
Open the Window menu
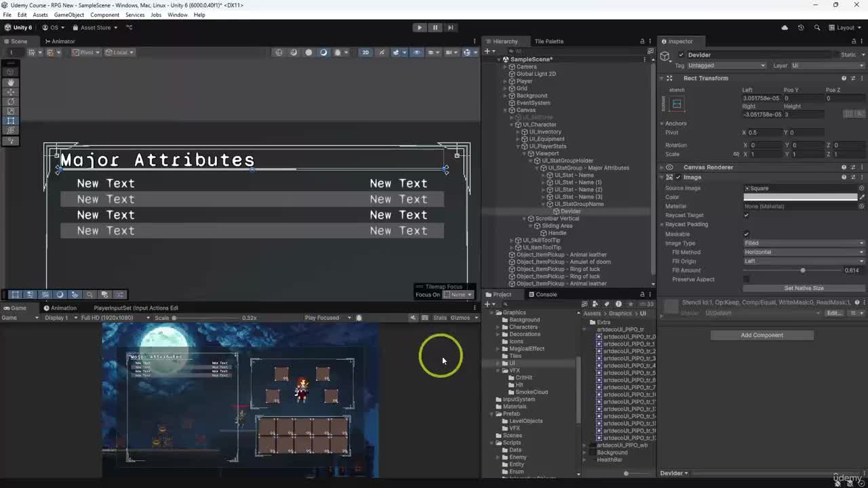[177, 15]
